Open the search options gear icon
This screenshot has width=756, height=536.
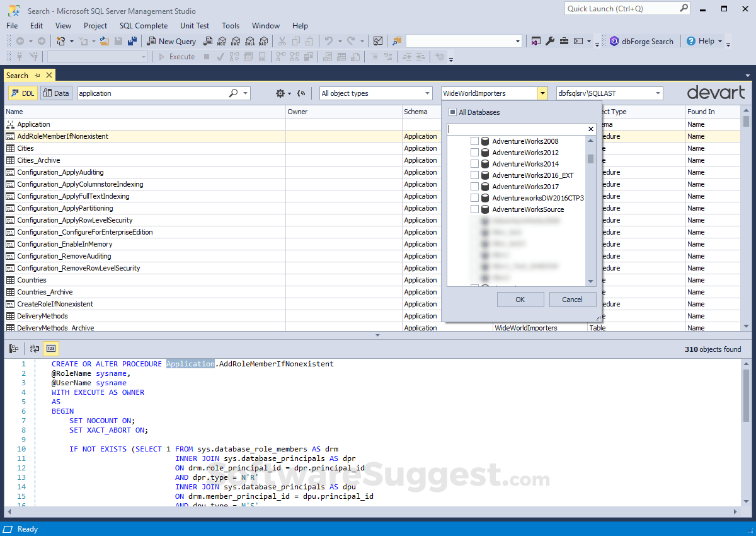pyautogui.click(x=280, y=93)
